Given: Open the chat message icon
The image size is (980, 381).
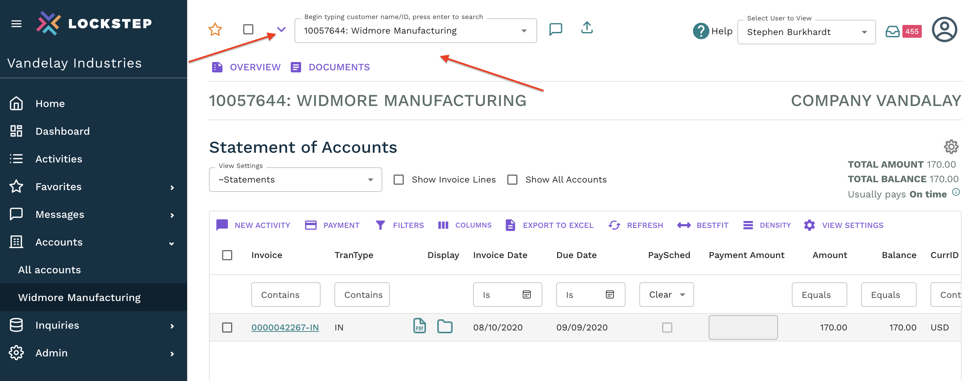Looking at the screenshot, I should click(x=555, y=29).
